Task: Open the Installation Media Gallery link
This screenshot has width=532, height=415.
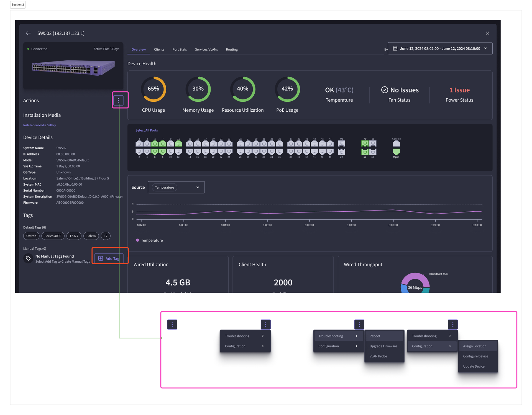Action: [39, 125]
